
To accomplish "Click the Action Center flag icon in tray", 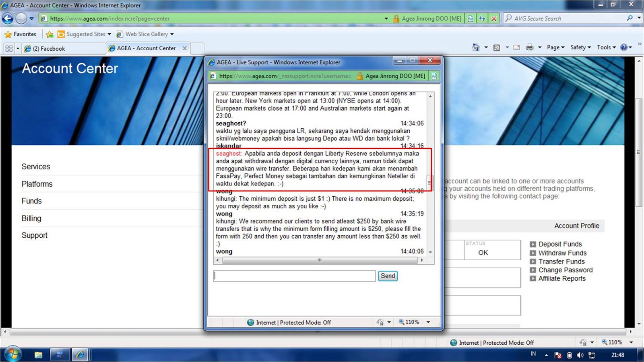I will coord(558,355).
